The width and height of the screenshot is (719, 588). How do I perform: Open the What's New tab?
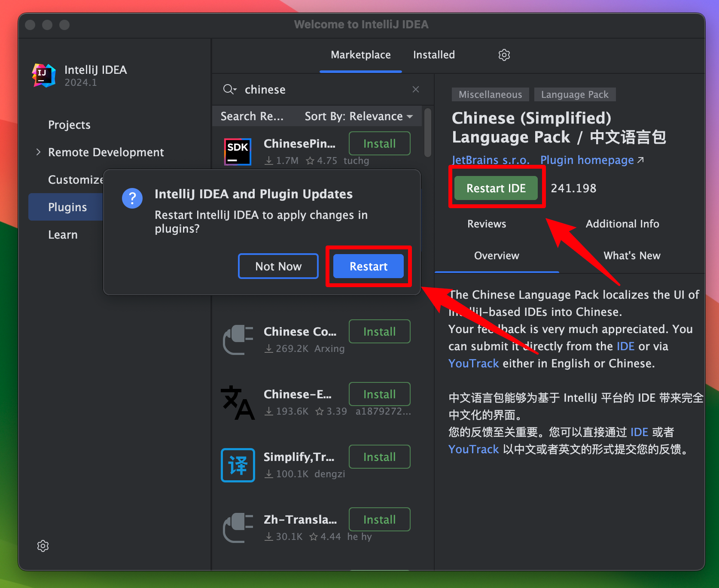click(632, 256)
